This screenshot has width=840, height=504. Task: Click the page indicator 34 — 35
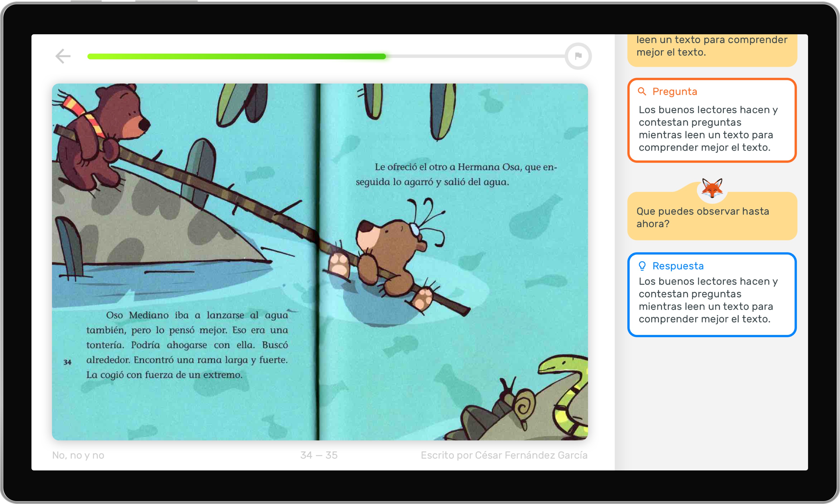(319, 455)
